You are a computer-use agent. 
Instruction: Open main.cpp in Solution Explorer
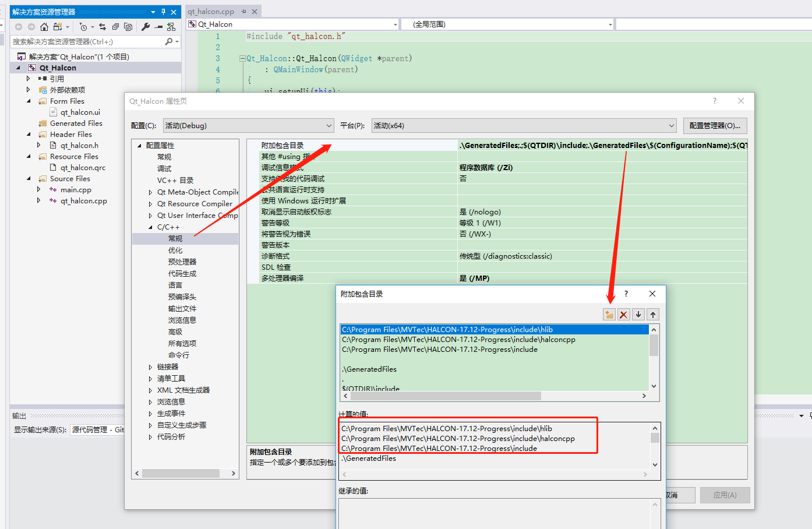[x=76, y=189]
